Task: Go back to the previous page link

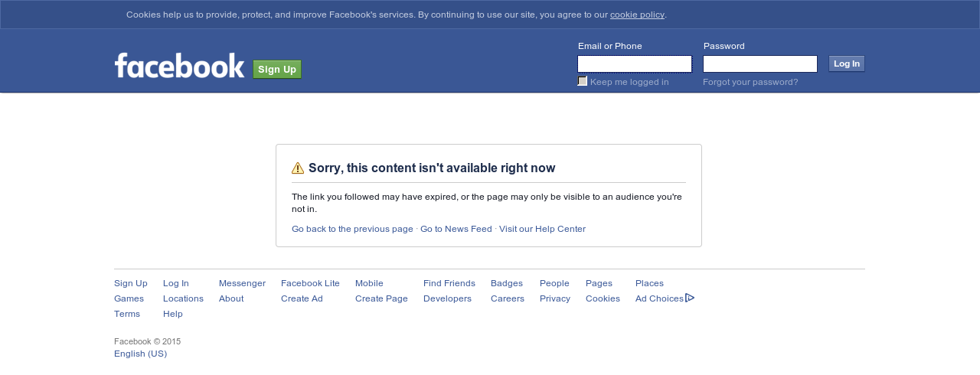Action: (352, 229)
